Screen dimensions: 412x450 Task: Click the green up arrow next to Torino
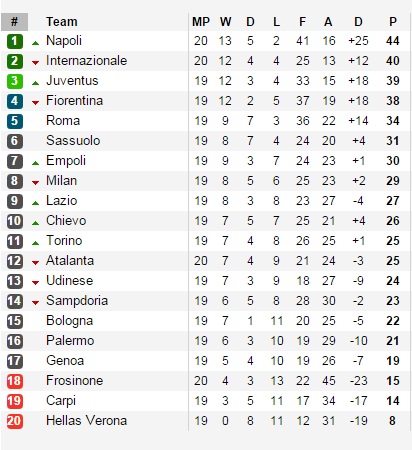click(x=35, y=243)
